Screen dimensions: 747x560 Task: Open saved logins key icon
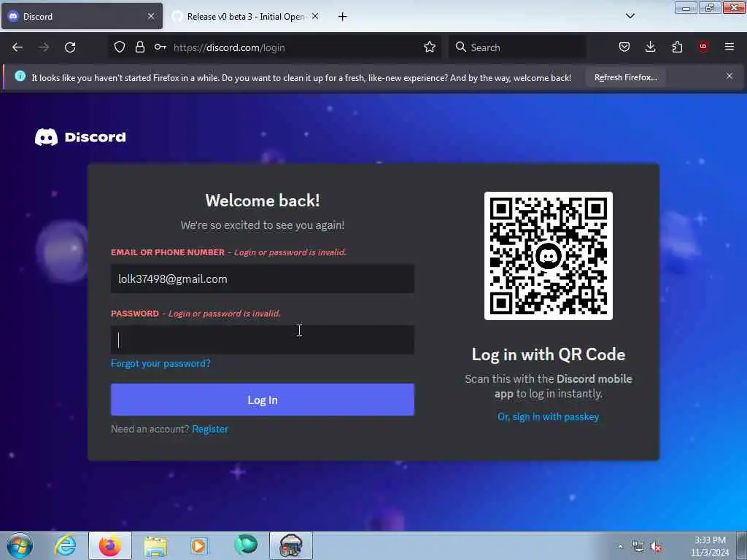[x=160, y=47]
